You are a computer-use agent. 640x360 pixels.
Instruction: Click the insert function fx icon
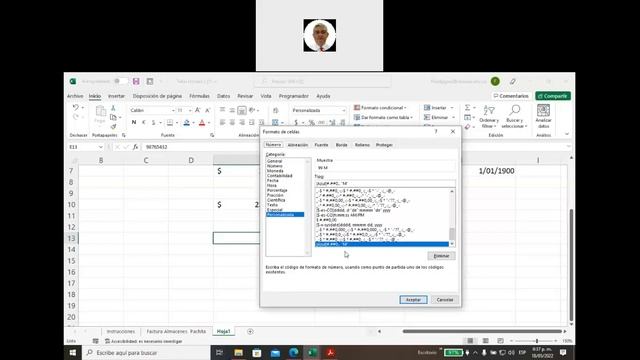tap(135, 147)
